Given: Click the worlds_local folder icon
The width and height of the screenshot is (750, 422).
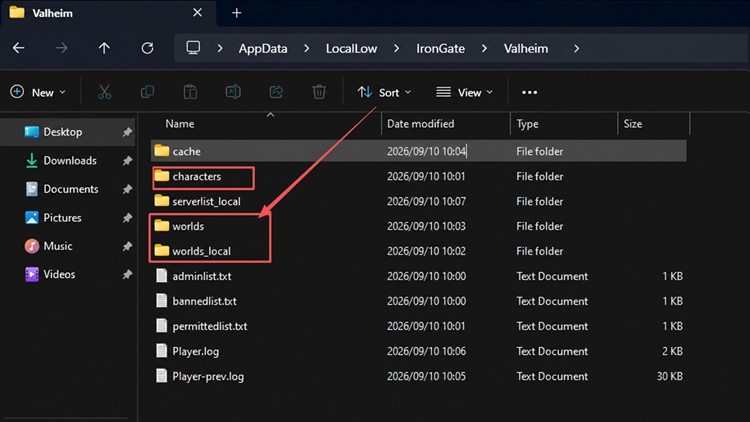Looking at the screenshot, I should point(162,250).
